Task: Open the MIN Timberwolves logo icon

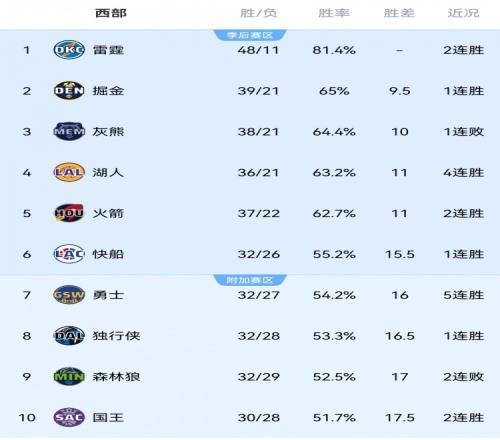Action: pyautogui.click(x=69, y=376)
